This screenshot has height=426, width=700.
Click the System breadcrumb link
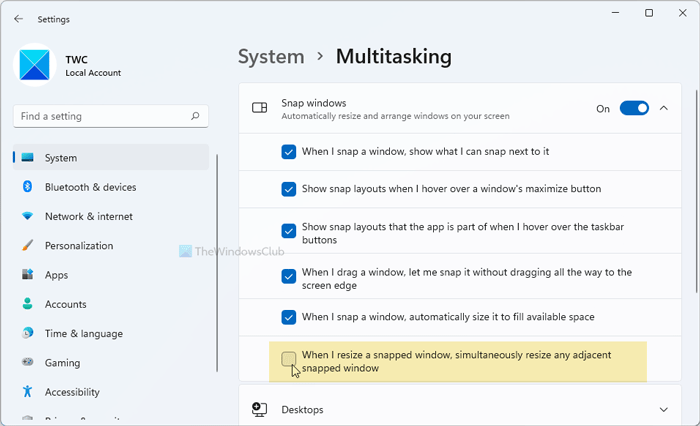click(x=271, y=56)
